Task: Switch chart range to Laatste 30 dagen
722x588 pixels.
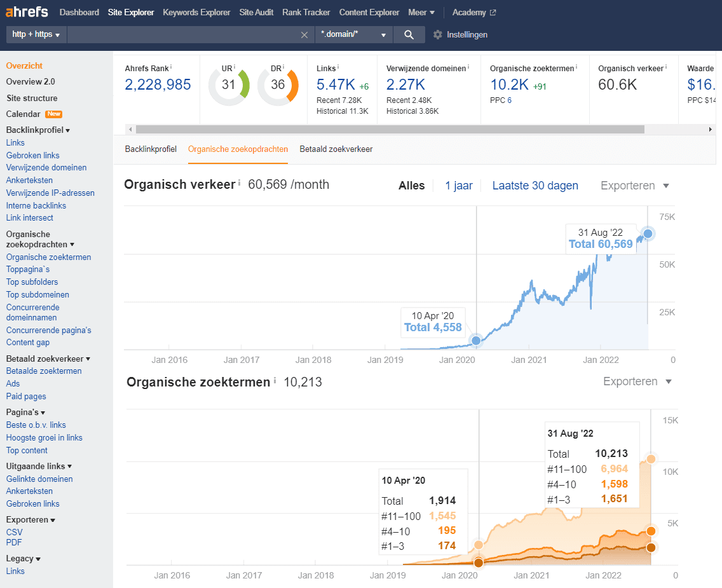Action: tap(535, 186)
